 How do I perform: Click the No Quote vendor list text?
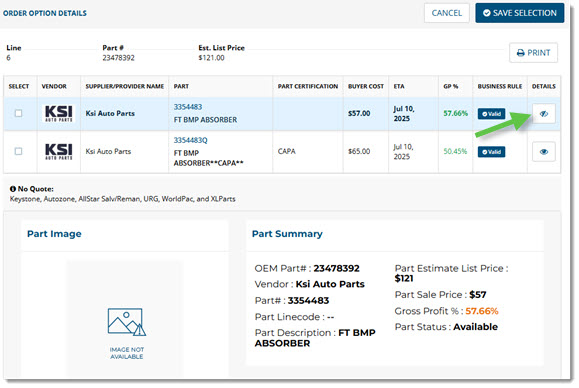123,200
